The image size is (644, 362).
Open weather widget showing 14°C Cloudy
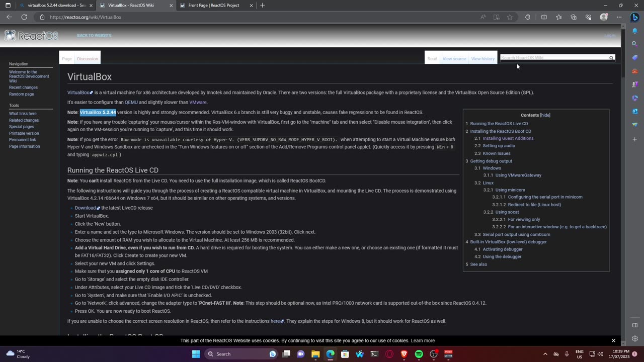(18, 354)
